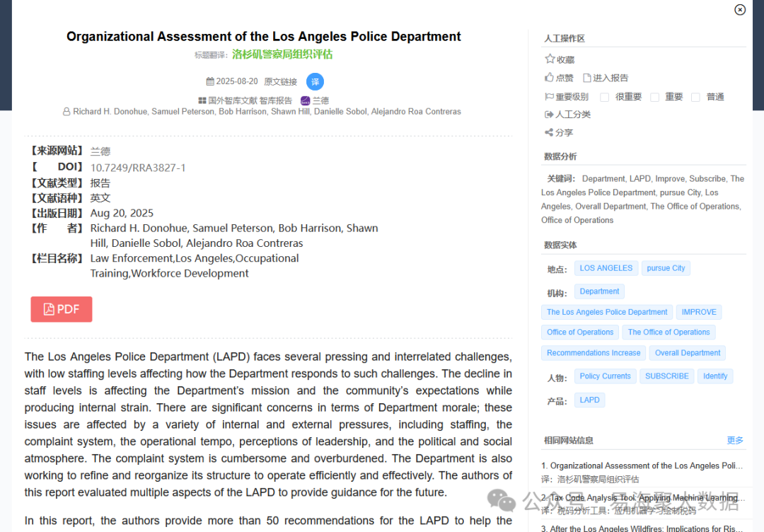This screenshot has height=532, width=764.
Task: Click the 国外智库文献 grid icon
Action: coord(202,101)
